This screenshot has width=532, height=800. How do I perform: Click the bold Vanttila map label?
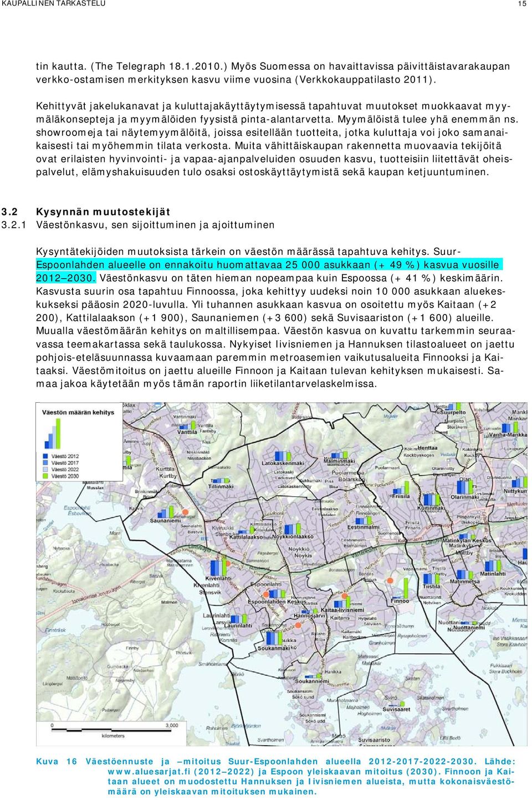(187, 432)
